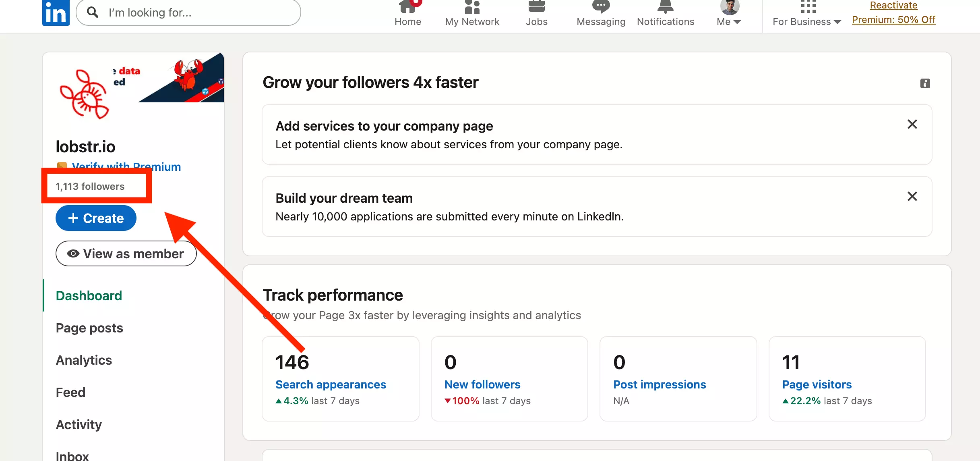Open Inbox in the sidebar
980x461 pixels.
click(72, 456)
